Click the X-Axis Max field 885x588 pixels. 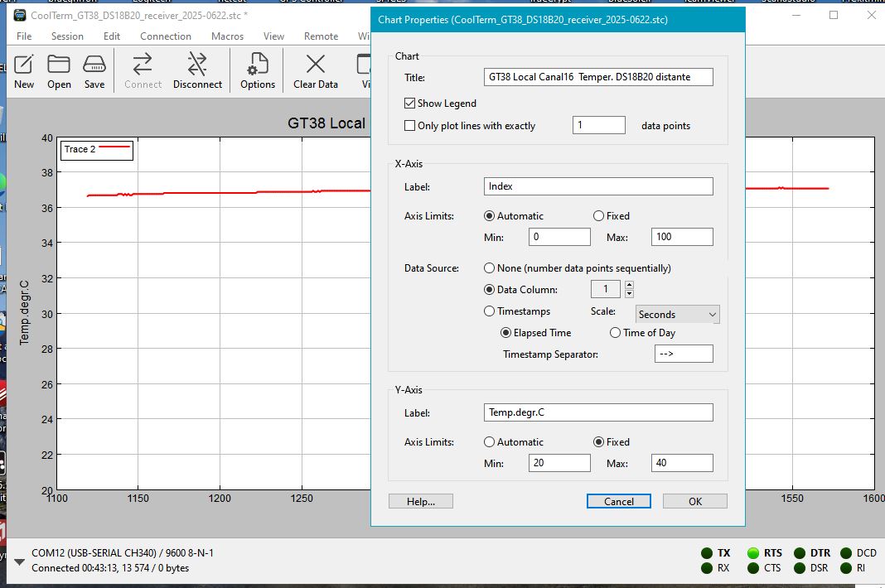click(682, 237)
